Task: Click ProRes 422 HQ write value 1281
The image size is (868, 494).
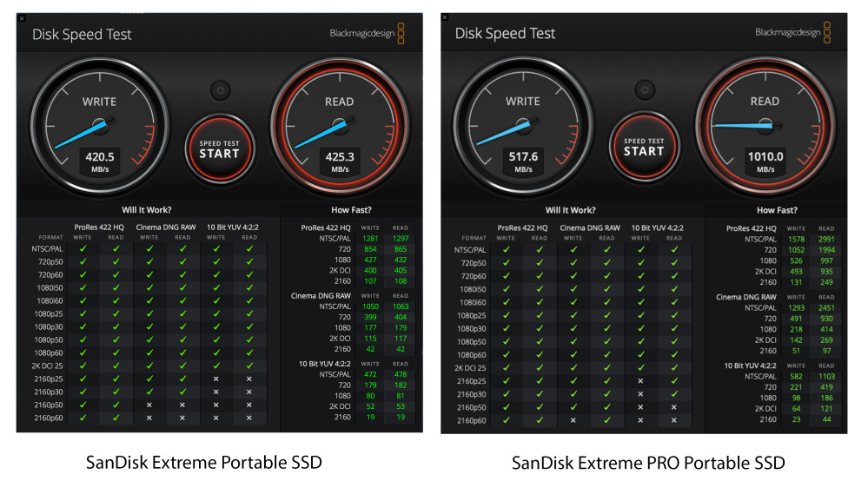Action: point(370,239)
